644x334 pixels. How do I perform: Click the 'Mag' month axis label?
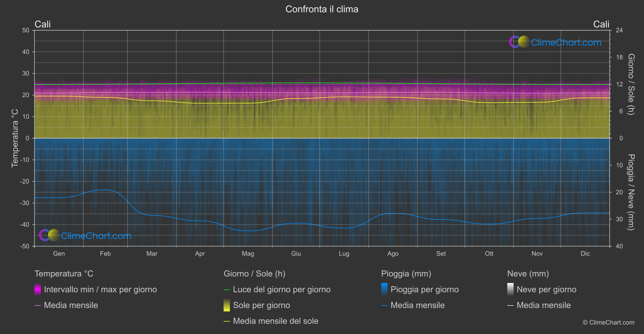click(x=248, y=253)
